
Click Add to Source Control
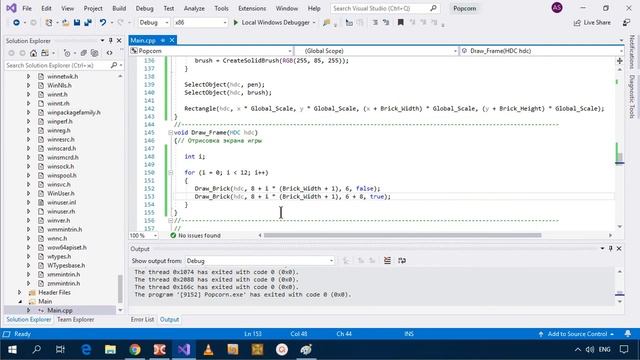576,334
